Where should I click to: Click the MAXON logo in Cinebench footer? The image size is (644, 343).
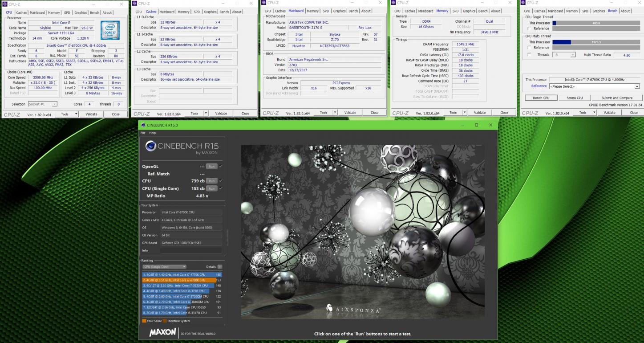[163, 333]
